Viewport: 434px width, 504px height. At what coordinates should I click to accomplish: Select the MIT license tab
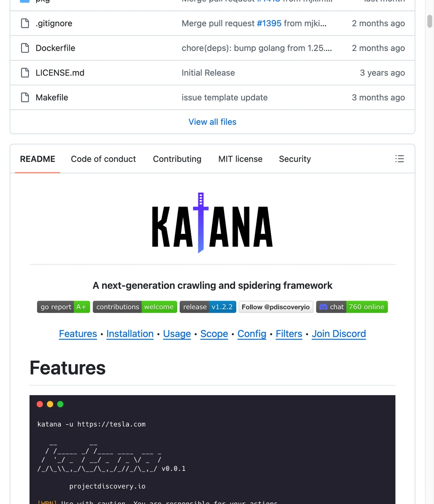240,159
